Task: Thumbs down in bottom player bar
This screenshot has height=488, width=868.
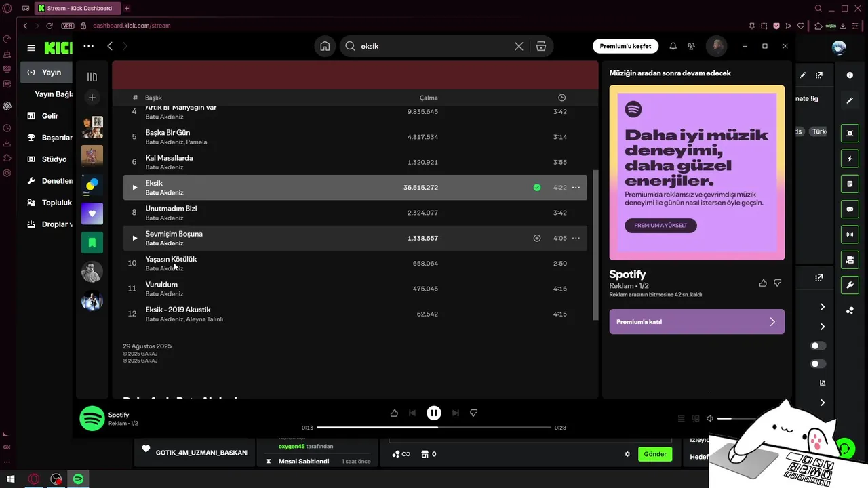Action: tap(474, 413)
